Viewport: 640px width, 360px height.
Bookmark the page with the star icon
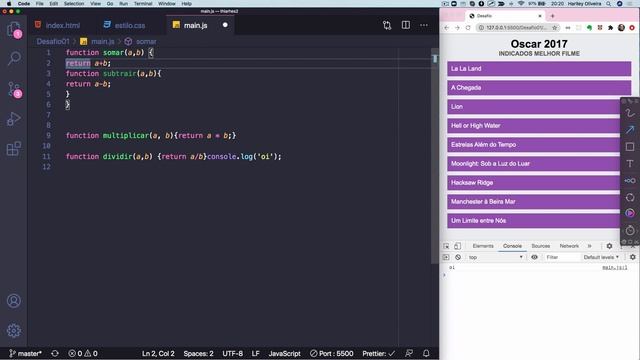(x=555, y=28)
